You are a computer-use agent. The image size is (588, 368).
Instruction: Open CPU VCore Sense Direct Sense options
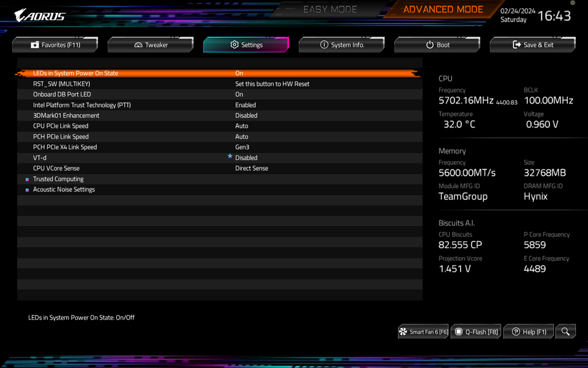[252, 168]
